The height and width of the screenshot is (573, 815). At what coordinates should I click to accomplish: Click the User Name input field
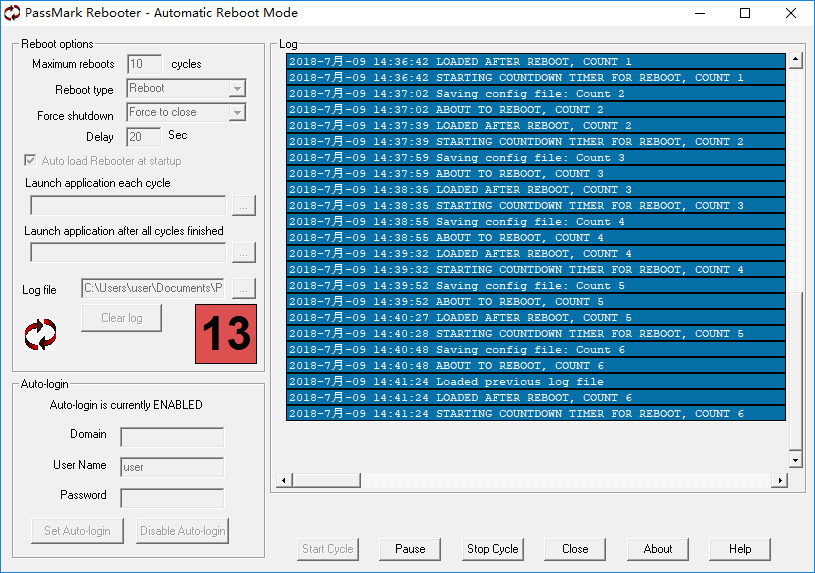coord(172,467)
